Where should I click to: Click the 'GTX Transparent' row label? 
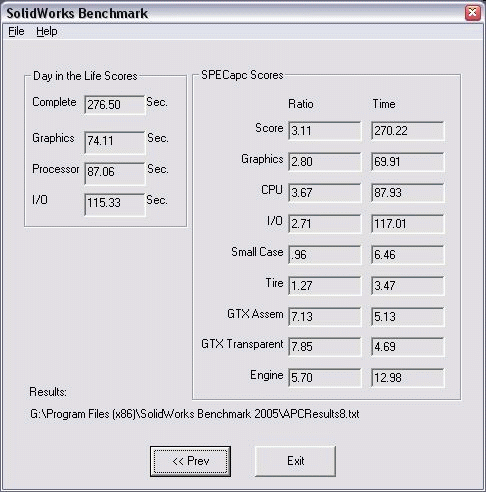click(242, 344)
